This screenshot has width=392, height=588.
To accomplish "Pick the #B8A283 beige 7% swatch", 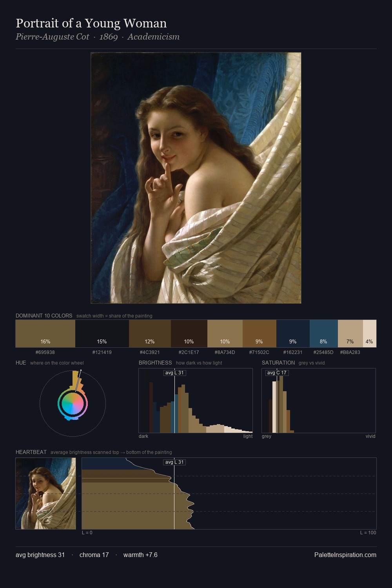I will point(350,334).
